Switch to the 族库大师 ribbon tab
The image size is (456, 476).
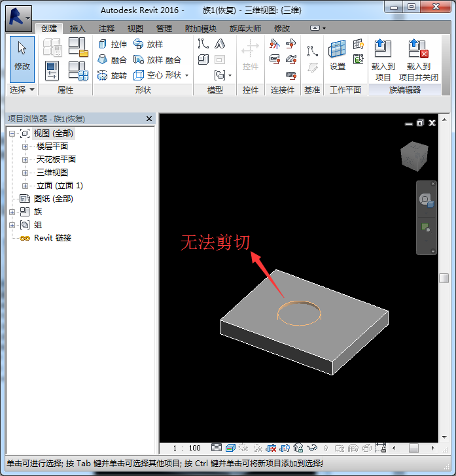click(x=245, y=29)
